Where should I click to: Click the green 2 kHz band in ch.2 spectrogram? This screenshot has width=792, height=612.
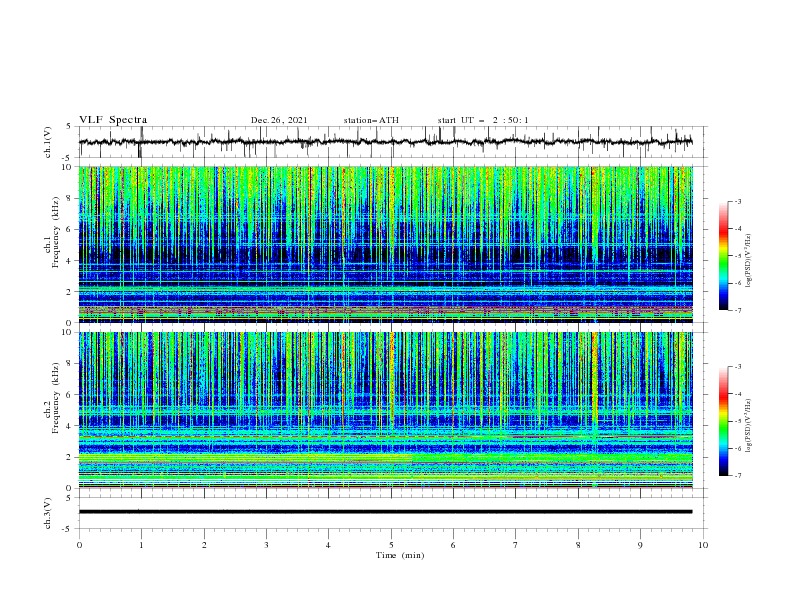(x=386, y=458)
